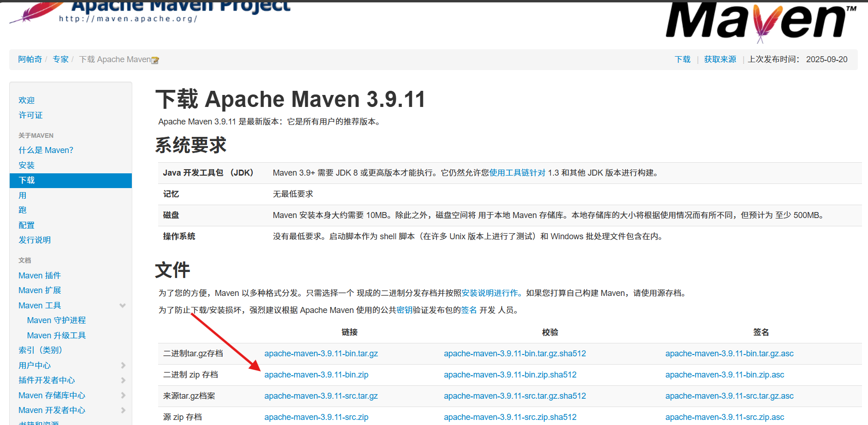Go to the 欢迎 sidebar page
This screenshot has height=425, width=868.
27,100
